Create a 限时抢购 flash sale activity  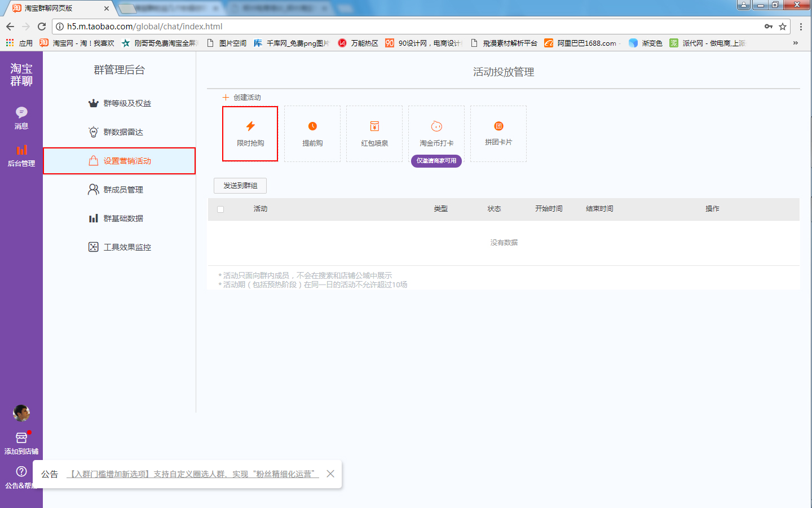click(x=250, y=134)
